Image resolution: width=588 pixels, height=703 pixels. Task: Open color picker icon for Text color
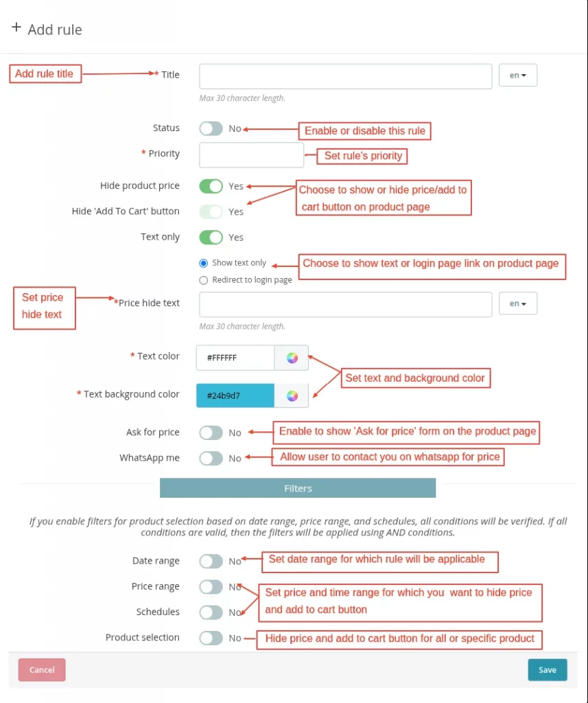(x=292, y=358)
